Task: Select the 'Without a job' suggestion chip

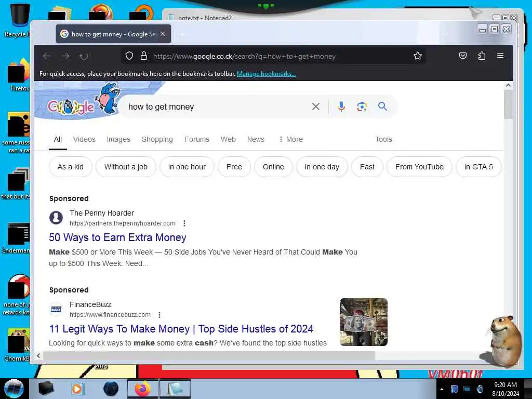Action: tap(126, 167)
